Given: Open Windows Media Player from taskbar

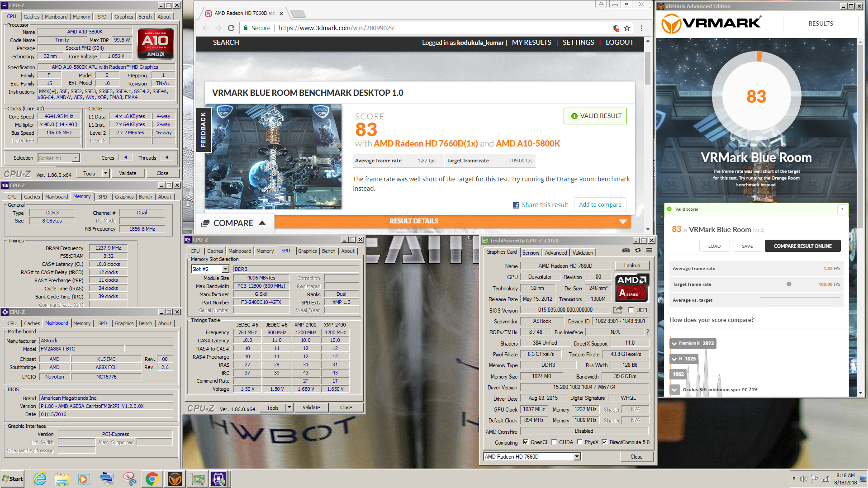Looking at the screenshot, I should point(84,479).
